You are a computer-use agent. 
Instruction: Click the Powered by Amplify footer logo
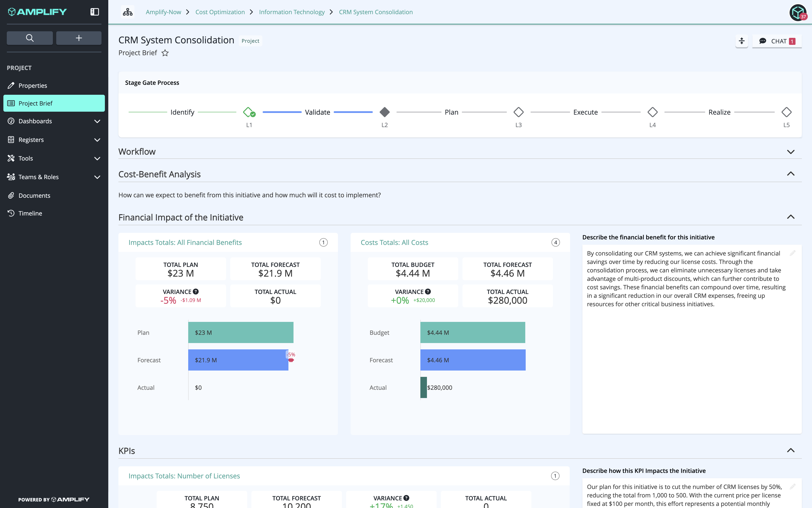(x=54, y=499)
